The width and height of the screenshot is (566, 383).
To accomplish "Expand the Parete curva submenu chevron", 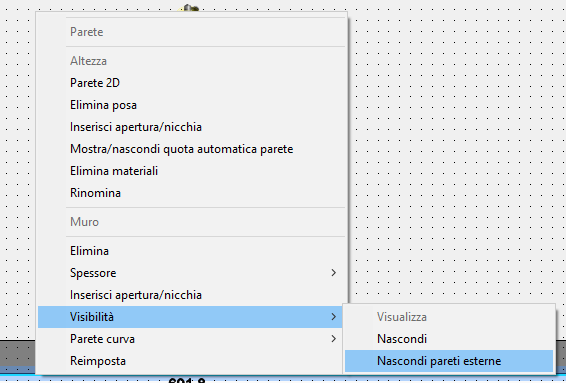I will pos(334,339).
